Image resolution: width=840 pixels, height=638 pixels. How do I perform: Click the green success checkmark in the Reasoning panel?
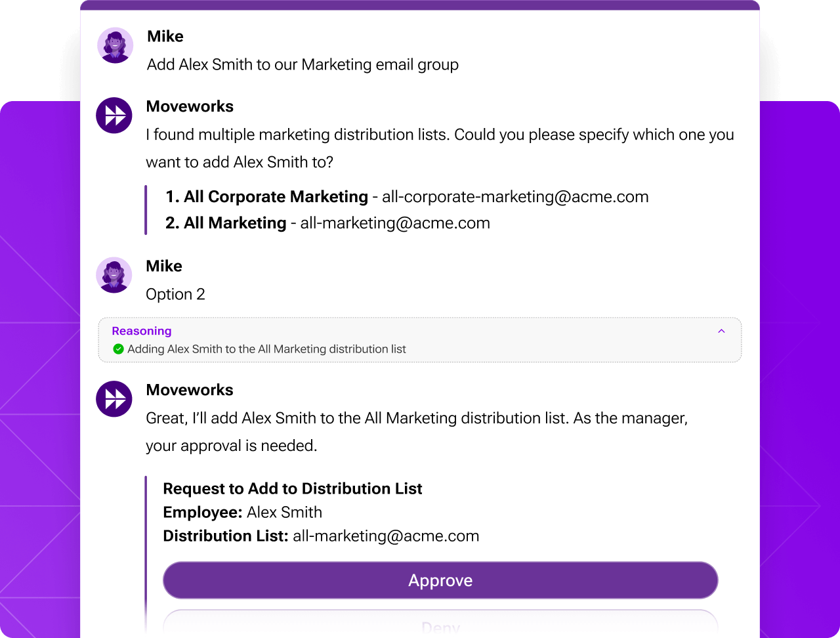[118, 349]
